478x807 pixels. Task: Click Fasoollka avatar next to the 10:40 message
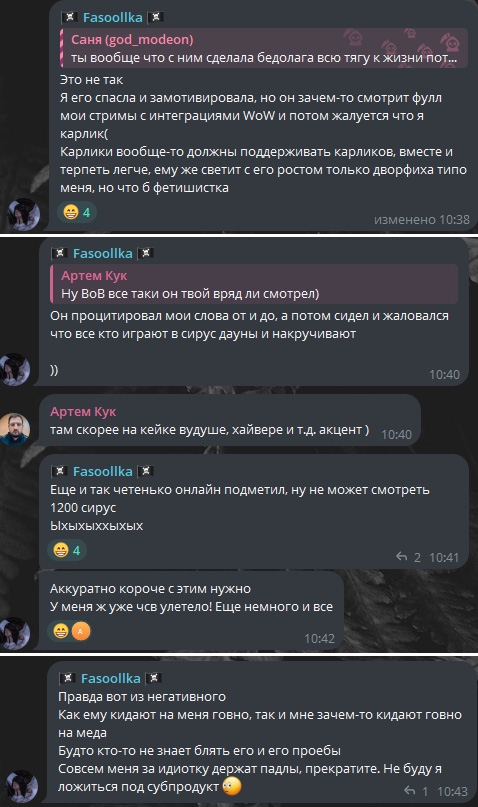click(14, 369)
